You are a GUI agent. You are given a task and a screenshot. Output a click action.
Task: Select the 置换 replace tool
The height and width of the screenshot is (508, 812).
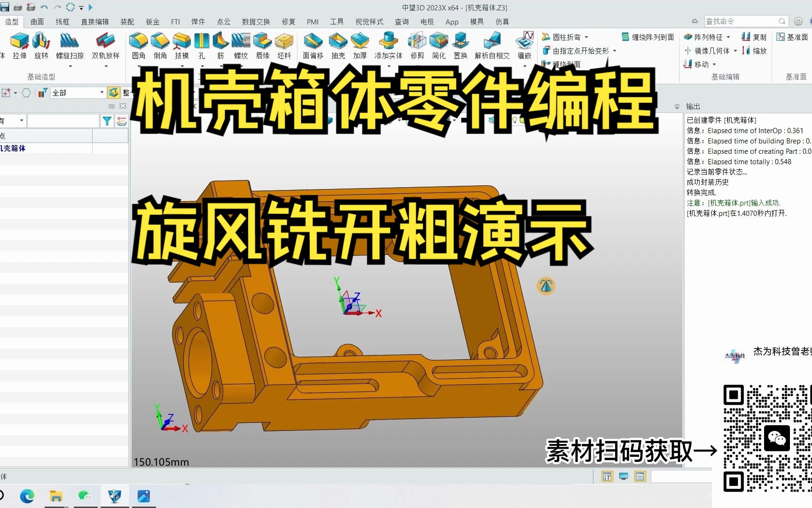coord(461,46)
